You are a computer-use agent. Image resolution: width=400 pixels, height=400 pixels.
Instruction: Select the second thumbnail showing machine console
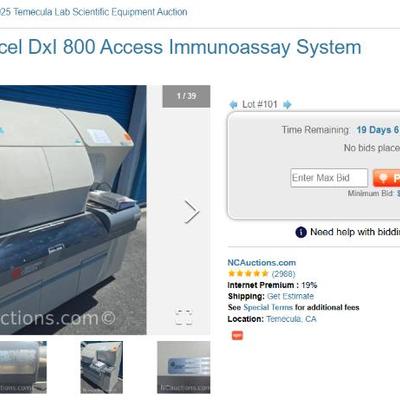coord(102,367)
